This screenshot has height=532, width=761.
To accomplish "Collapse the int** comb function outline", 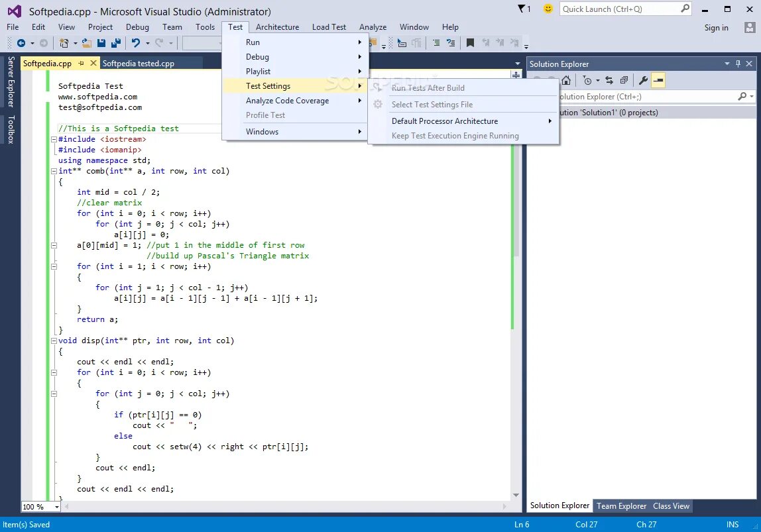I will click(x=54, y=171).
